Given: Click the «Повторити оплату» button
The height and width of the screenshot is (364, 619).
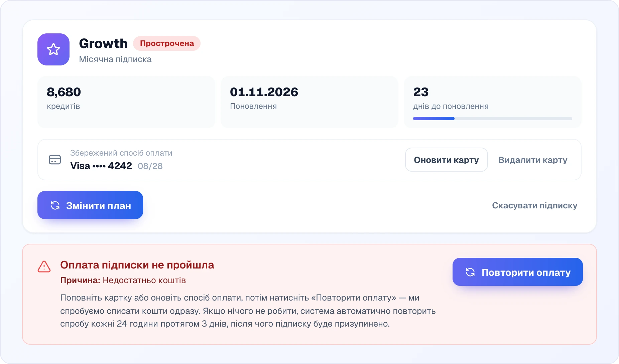Looking at the screenshot, I should coord(517,272).
